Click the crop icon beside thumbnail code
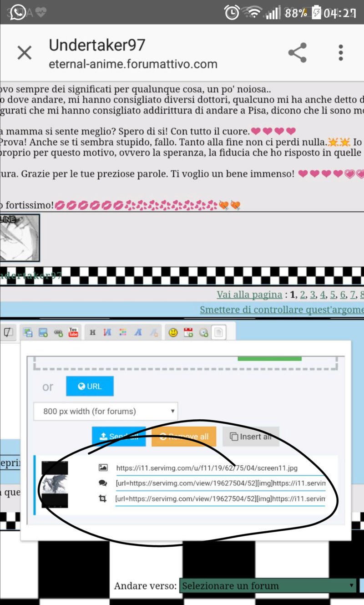 103,498
